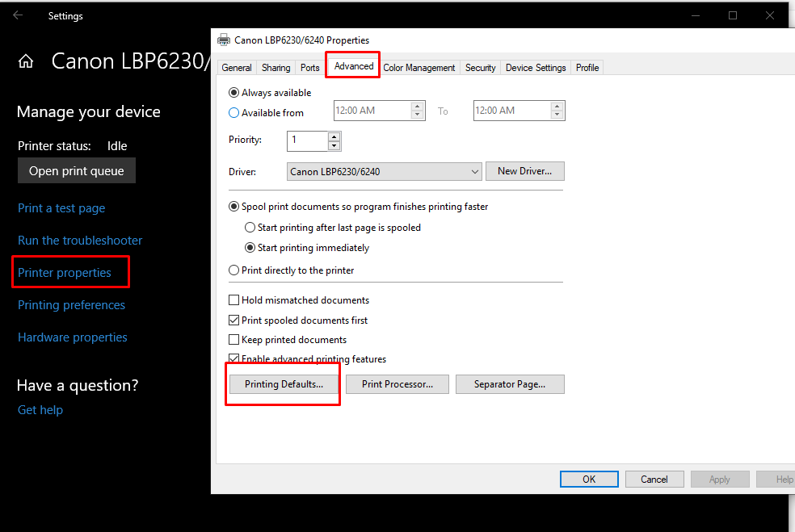Click the Printer properties link

(x=65, y=273)
